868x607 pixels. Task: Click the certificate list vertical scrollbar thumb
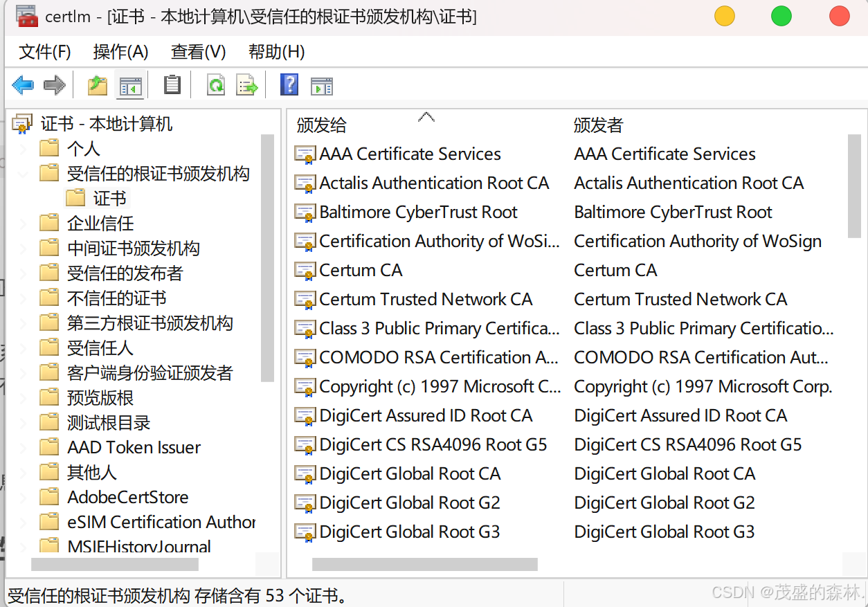(x=854, y=185)
